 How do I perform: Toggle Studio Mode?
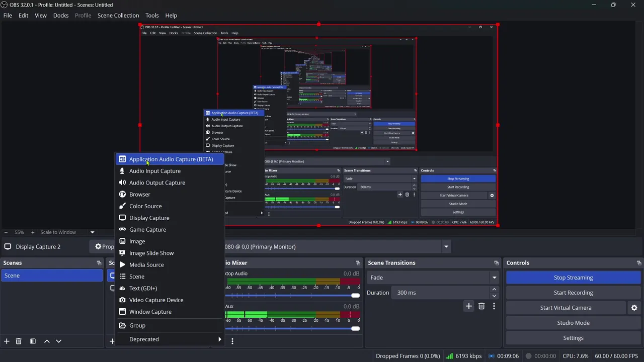573,323
